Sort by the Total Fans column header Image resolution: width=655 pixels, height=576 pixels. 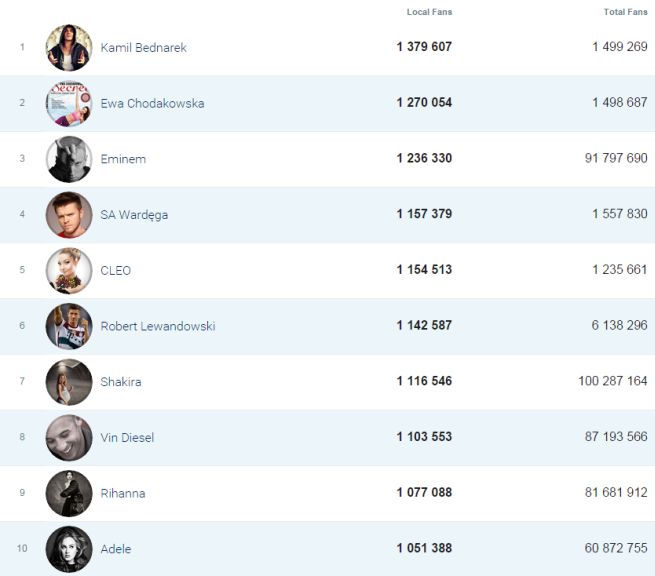(625, 12)
